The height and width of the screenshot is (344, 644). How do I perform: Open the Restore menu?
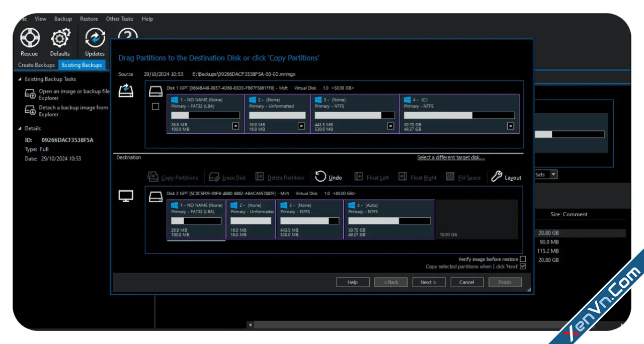89,19
